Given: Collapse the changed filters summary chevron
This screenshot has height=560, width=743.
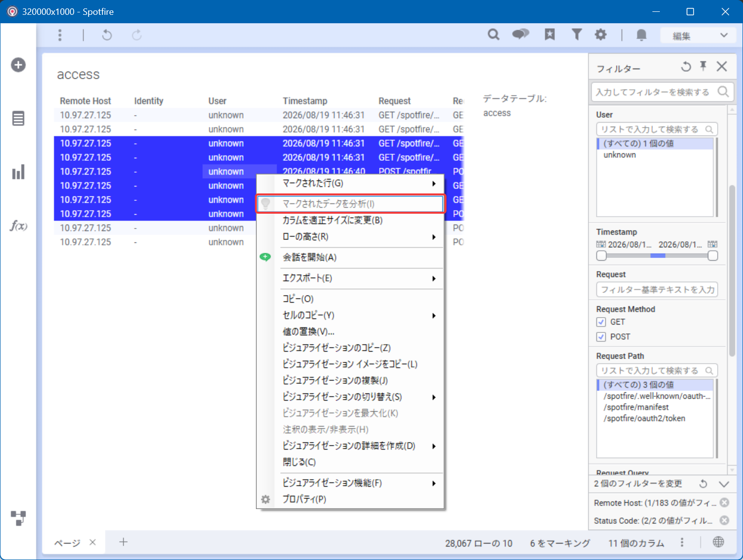Looking at the screenshot, I should point(724,484).
